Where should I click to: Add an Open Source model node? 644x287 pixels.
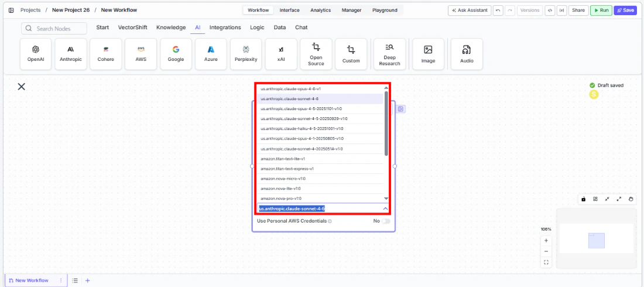[316, 54]
